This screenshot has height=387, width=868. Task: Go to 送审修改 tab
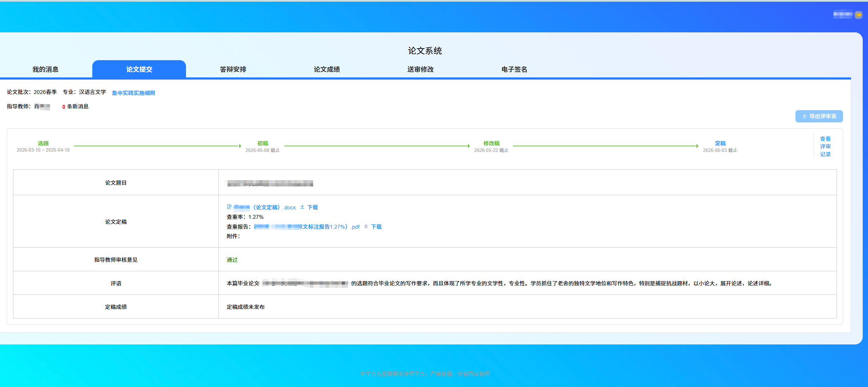pyautogui.click(x=420, y=69)
